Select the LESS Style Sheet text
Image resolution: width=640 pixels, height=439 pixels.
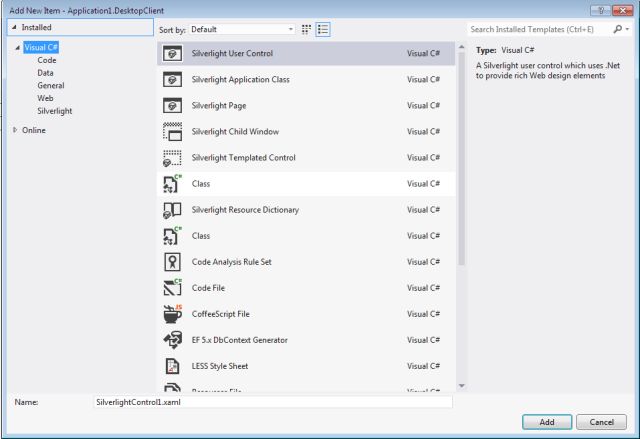point(220,366)
